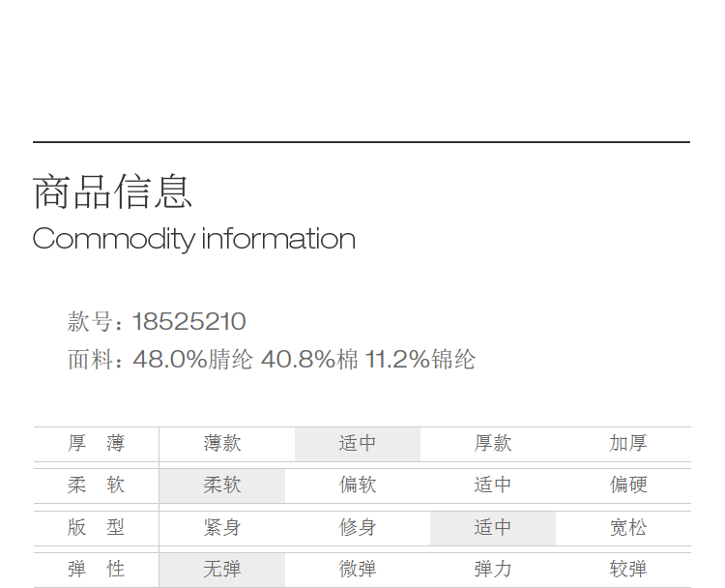725x588 pixels.
Task: Select the 加厚 thickness option
Action: coord(628,444)
